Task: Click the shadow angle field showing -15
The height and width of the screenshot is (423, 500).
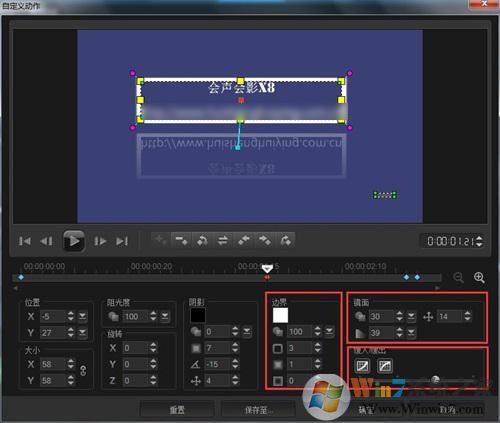Action: (x=217, y=364)
